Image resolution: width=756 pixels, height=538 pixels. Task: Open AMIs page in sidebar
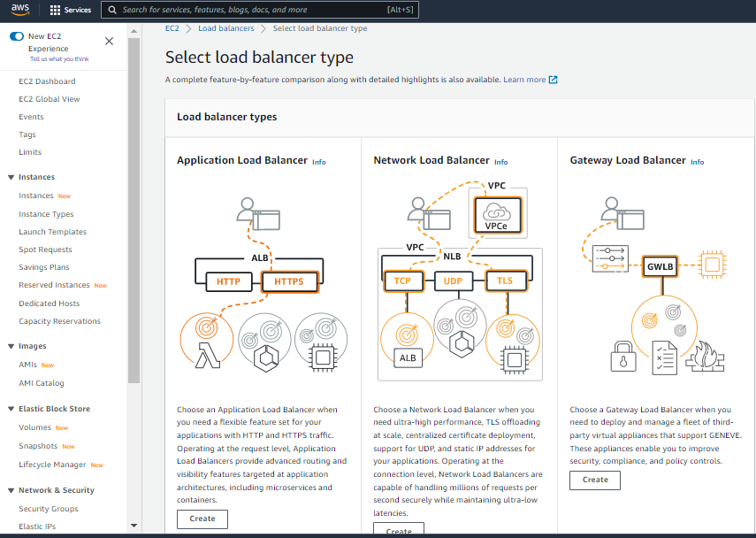click(x=28, y=365)
